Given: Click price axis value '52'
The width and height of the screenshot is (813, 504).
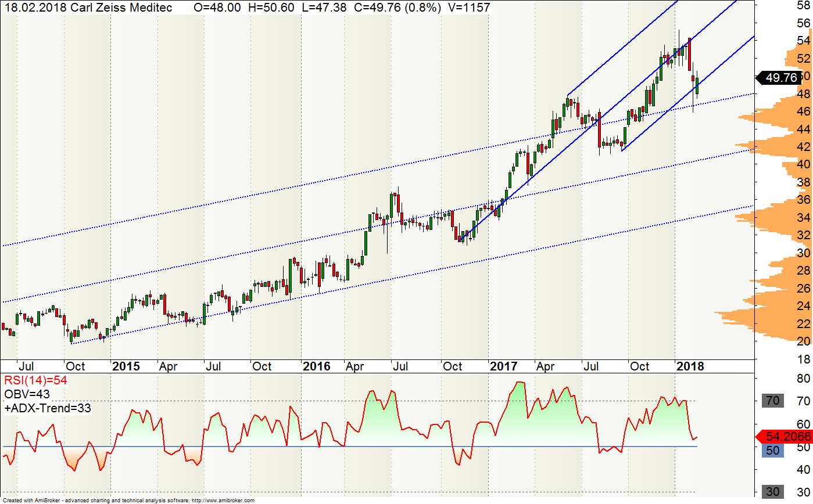Looking at the screenshot, I should point(804,59).
